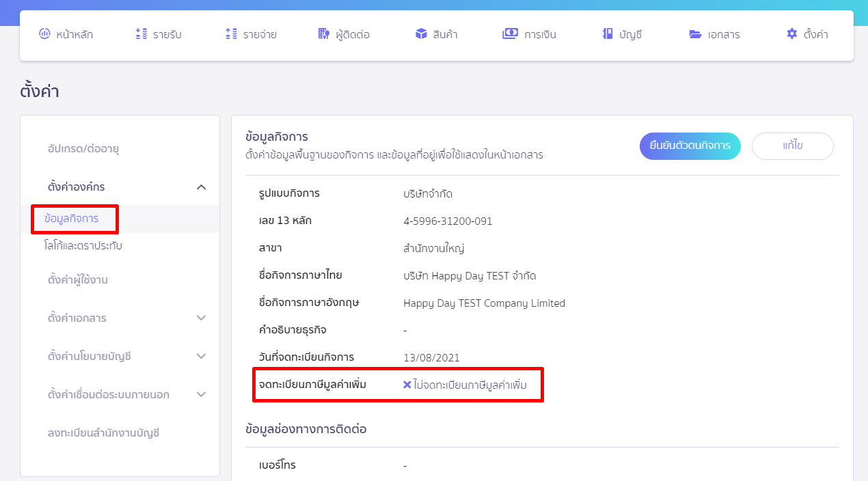Expand the ตั้งค่าเอกสาร section chevron

(x=201, y=318)
